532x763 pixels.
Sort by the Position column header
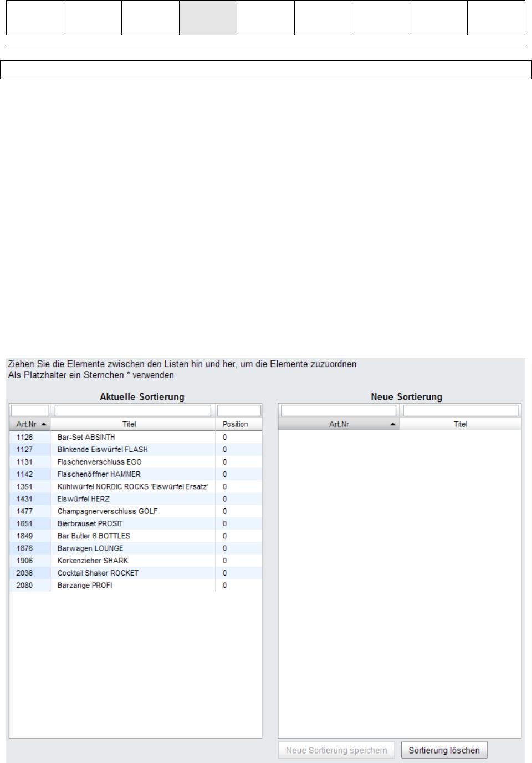click(x=238, y=424)
